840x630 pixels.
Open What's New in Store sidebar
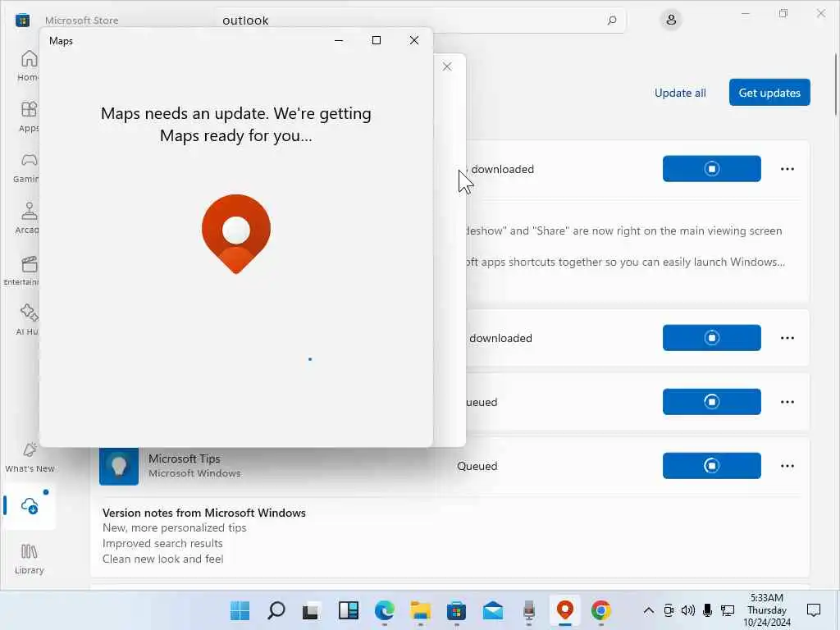click(x=30, y=457)
